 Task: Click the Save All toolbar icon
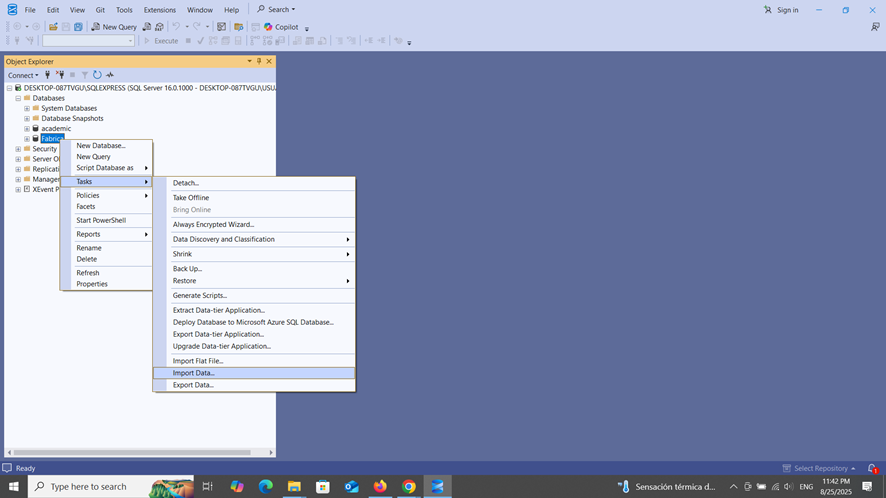[x=78, y=27]
